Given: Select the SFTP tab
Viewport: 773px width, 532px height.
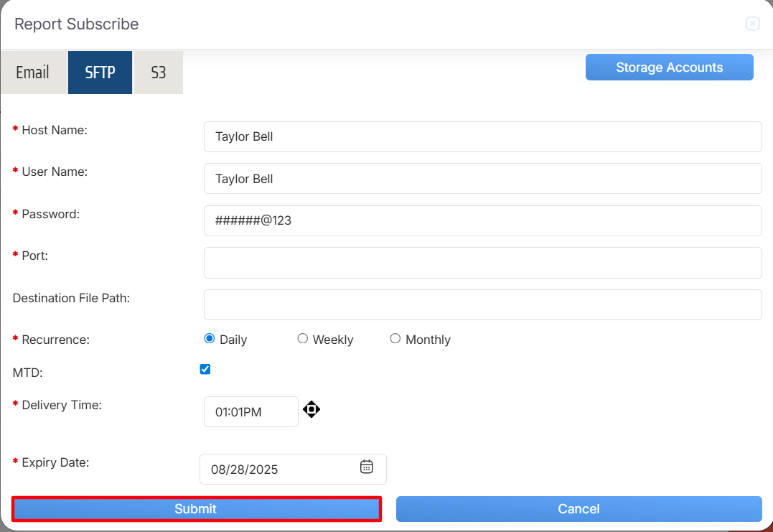Looking at the screenshot, I should point(100,73).
